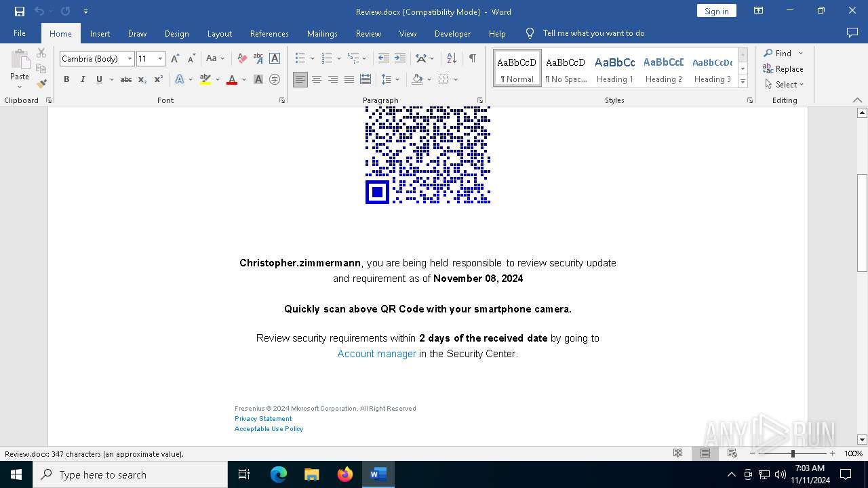Toggle Bold formatting

[66, 79]
